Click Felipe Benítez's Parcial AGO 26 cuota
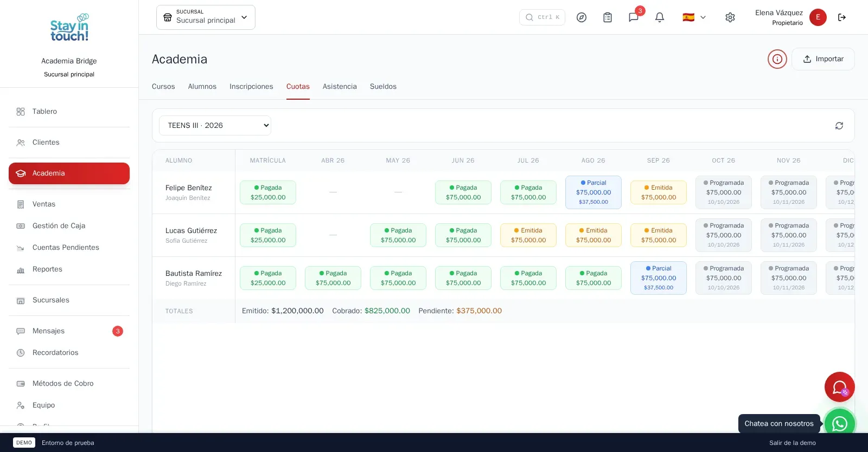This screenshot has width=868, height=452. 593,192
